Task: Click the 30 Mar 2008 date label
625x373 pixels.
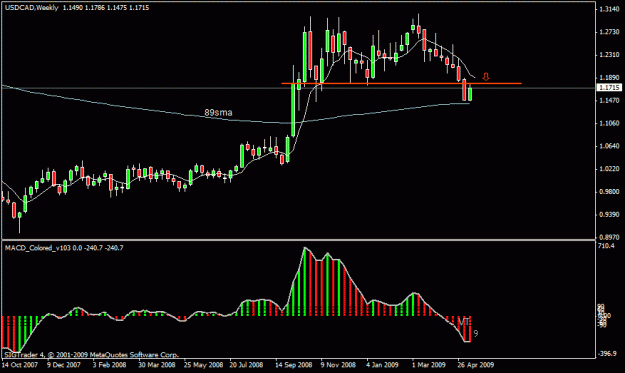Action: click(x=157, y=365)
